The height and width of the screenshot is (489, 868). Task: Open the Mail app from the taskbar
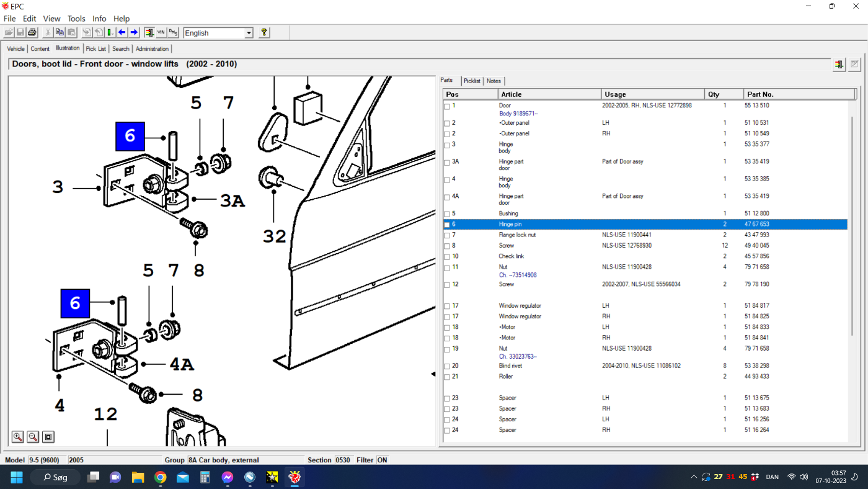[182, 477]
